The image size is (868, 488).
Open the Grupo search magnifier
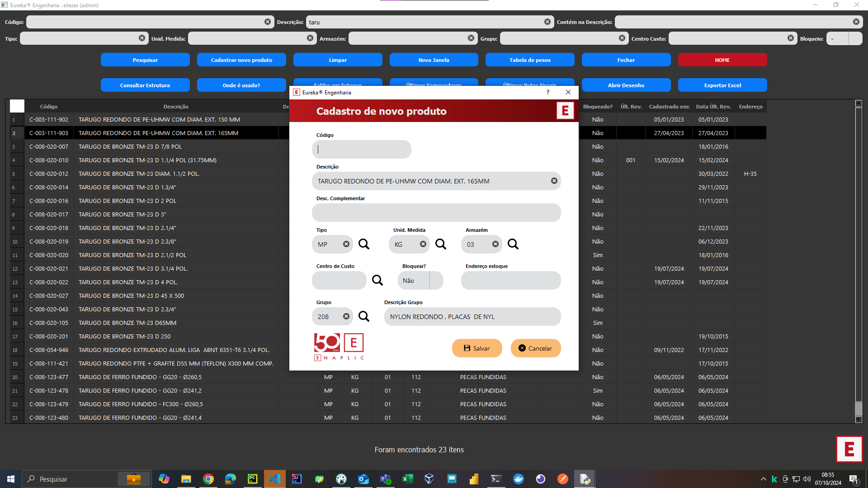point(364,317)
